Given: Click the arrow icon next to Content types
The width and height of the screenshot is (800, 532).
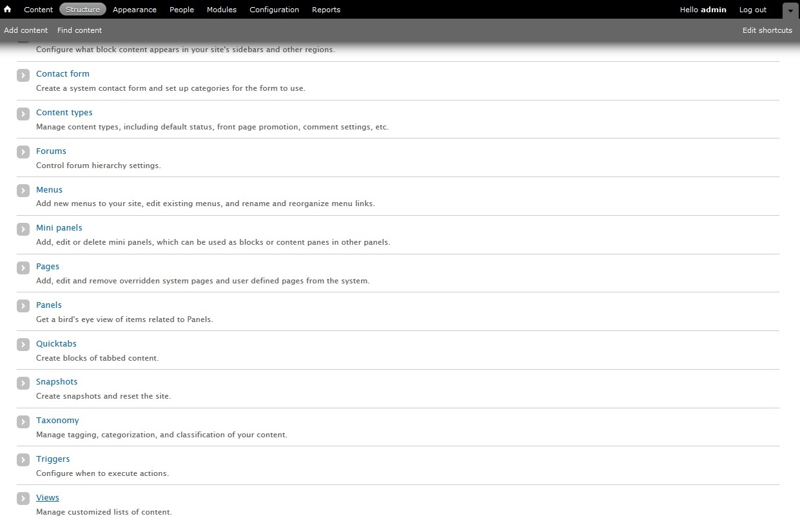Looking at the screenshot, I should pyautogui.click(x=23, y=114).
